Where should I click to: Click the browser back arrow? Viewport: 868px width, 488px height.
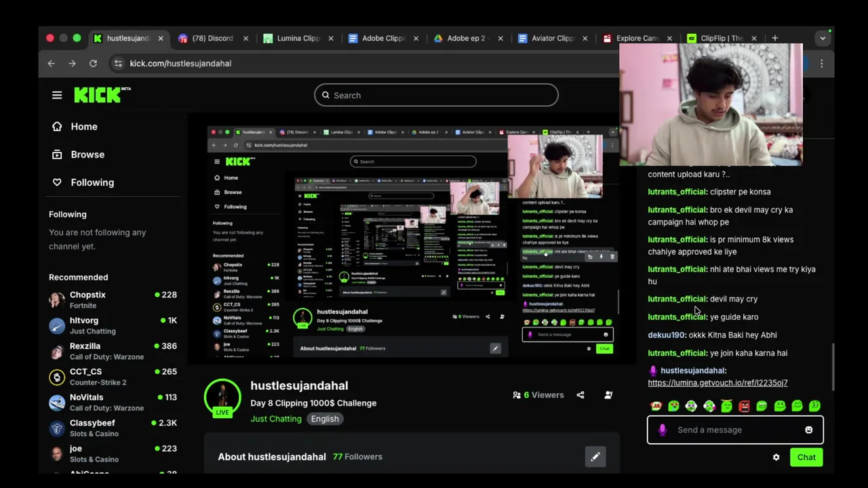pyautogui.click(x=52, y=63)
